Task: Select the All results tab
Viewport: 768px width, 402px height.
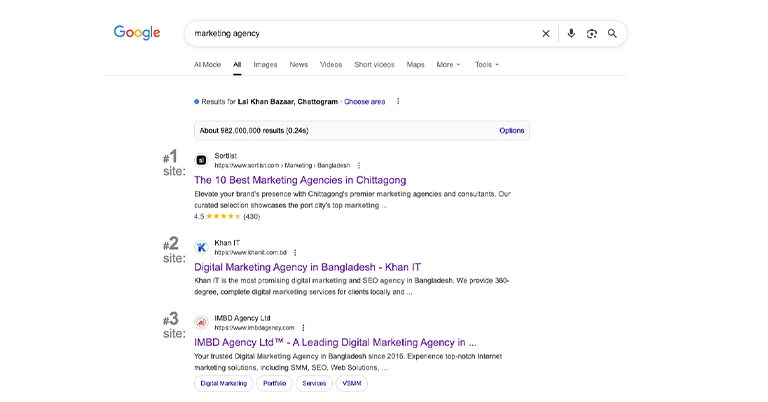Action: click(237, 65)
